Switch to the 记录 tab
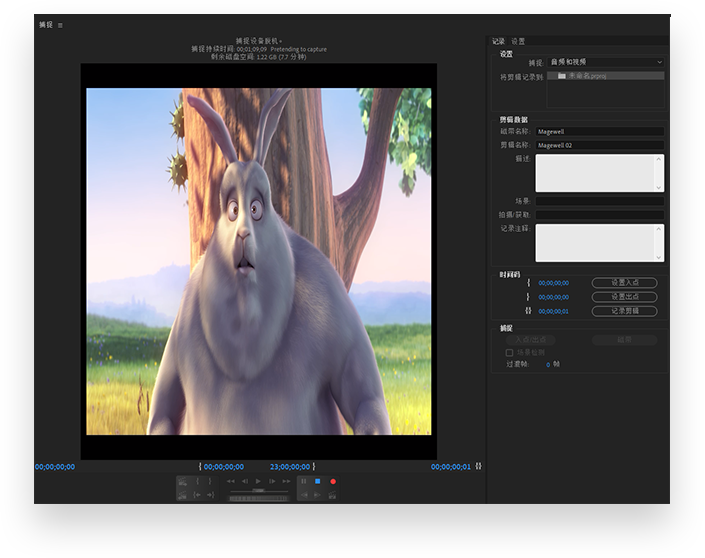Image resolution: width=705 pixels, height=558 pixels. point(498,41)
